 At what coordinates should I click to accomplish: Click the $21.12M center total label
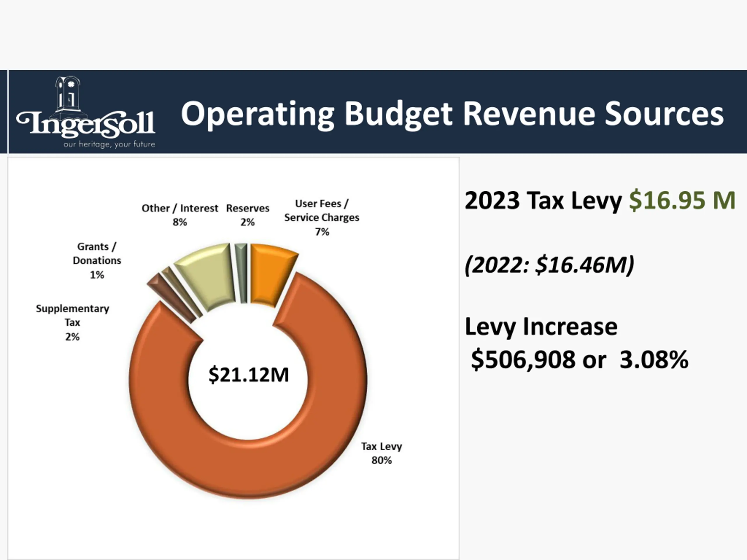[249, 374]
